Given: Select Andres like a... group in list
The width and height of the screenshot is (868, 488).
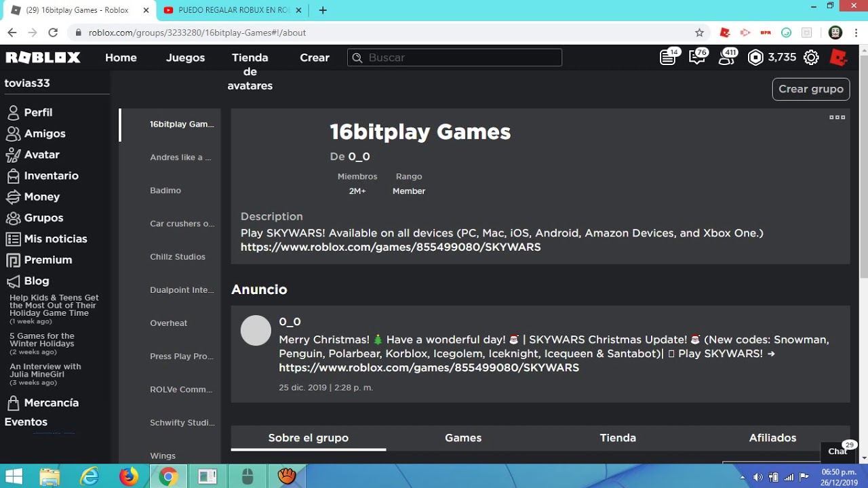Looking at the screenshot, I should pyautogui.click(x=180, y=157).
